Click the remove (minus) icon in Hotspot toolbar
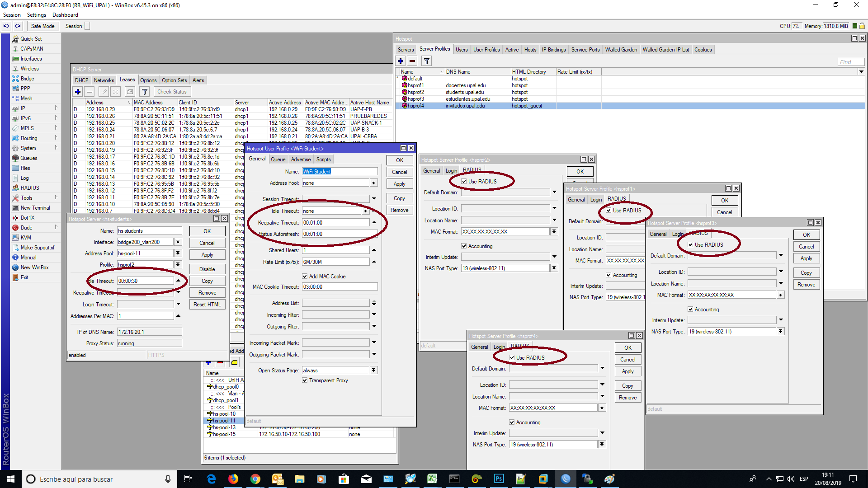This screenshot has height=488, width=868. click(412, 61)
